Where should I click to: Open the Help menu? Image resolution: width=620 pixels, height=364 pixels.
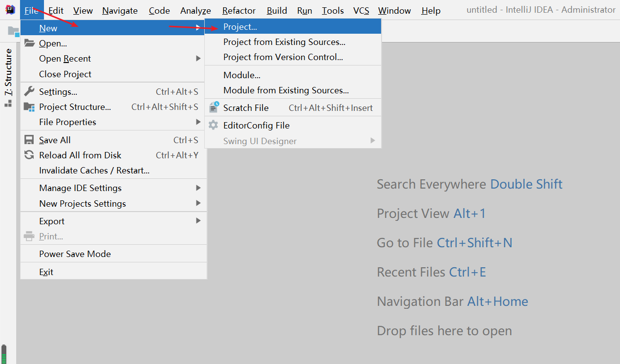431,10
